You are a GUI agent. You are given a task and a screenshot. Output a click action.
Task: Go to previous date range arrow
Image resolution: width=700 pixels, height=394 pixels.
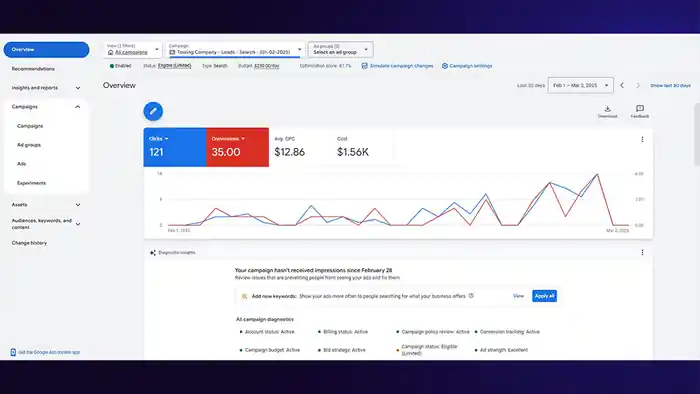(x=622, y=85)
